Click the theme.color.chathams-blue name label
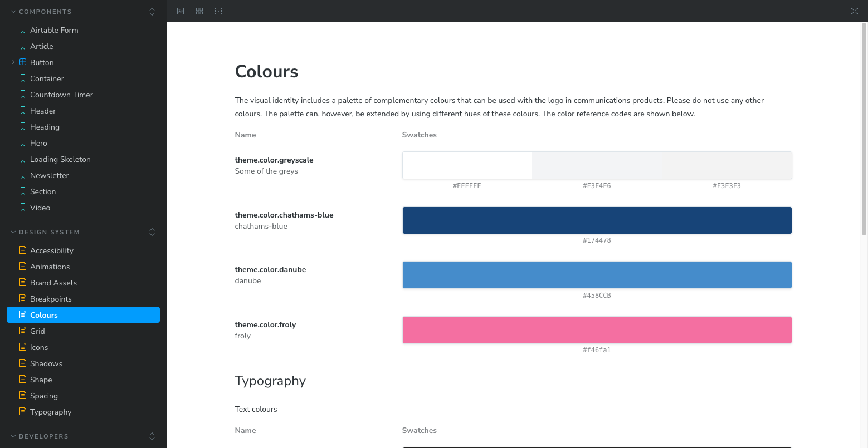This screenshot has height=448, width=868. [x=284, y=215]
